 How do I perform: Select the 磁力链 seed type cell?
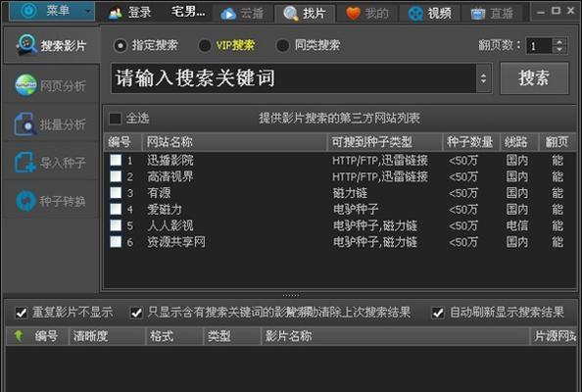pos(350,193)
